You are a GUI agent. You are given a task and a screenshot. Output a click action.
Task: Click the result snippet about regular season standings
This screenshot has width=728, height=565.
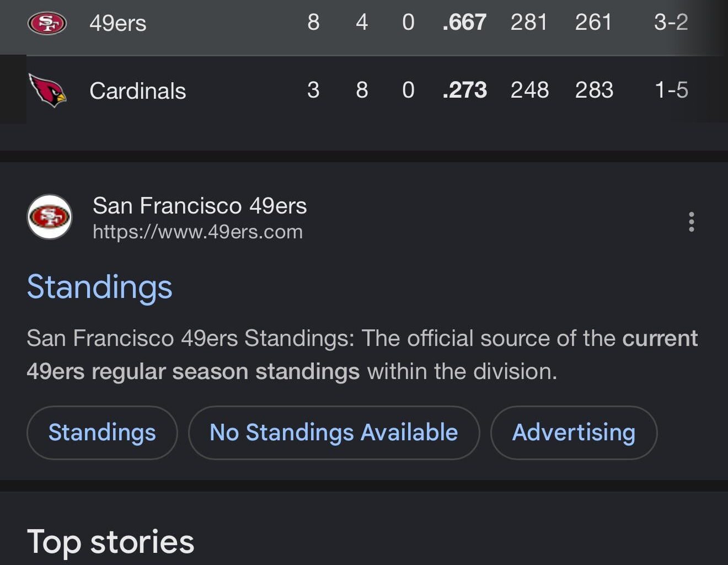pos(362,355)
